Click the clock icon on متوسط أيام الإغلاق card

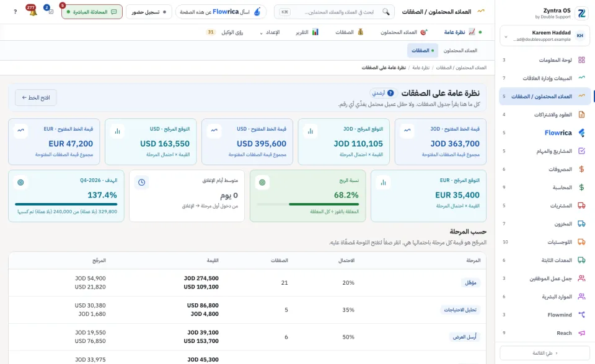(141, 183)
